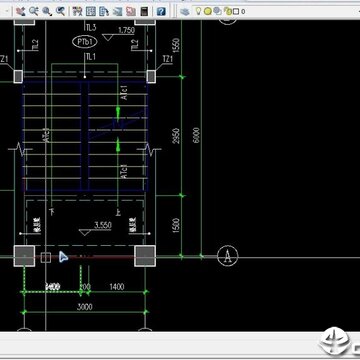This screenshot has width=360, height=360.
Task: Click the layer 0 color swatch
Action: tap(236, 12)
